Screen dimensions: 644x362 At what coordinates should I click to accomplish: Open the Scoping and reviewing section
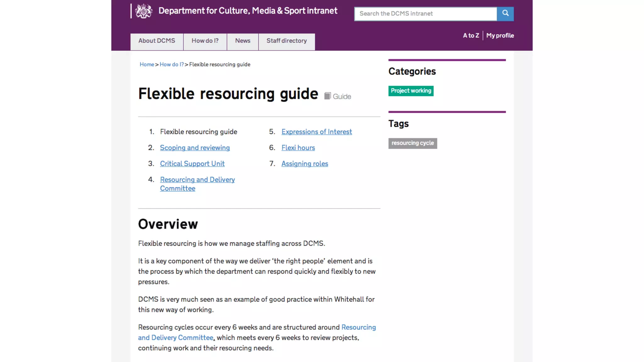pyautogui.click(x=195, y=148)
